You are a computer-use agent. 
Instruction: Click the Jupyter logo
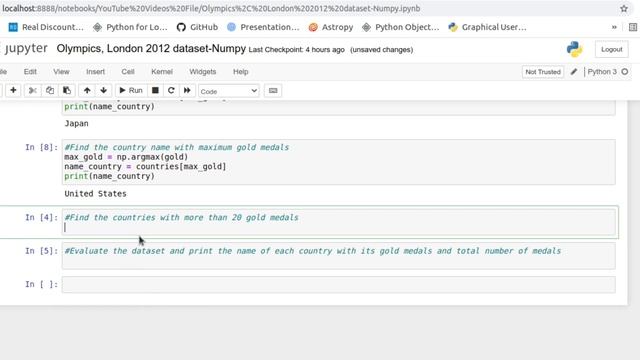tap(24, 49)
